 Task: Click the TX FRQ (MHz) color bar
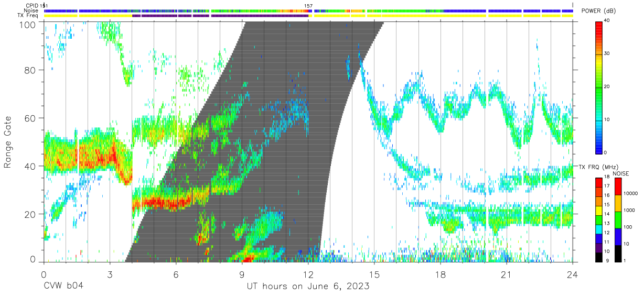coord(599,219)
